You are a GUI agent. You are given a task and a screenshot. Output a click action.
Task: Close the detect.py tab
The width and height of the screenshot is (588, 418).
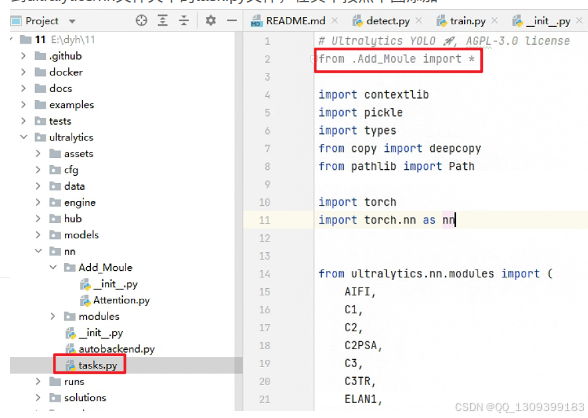tap(419, 21)
